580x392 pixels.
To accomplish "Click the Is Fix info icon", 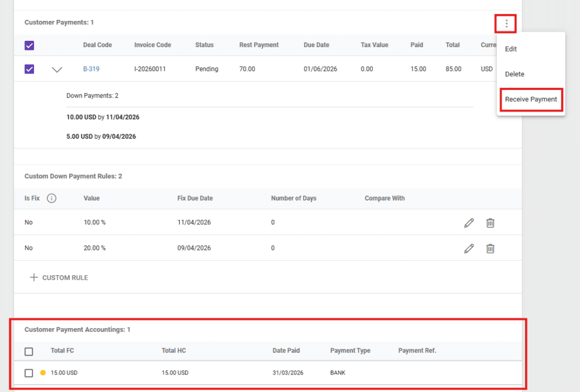I will [52, 198].
